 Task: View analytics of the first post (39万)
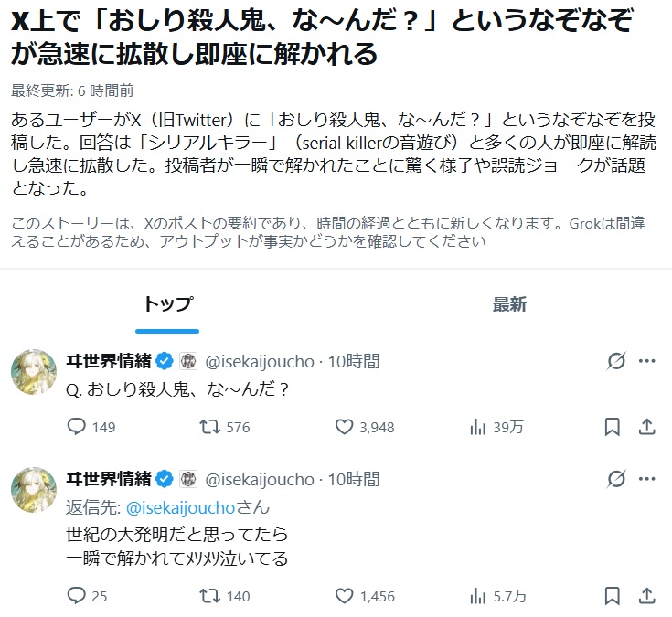477,427
